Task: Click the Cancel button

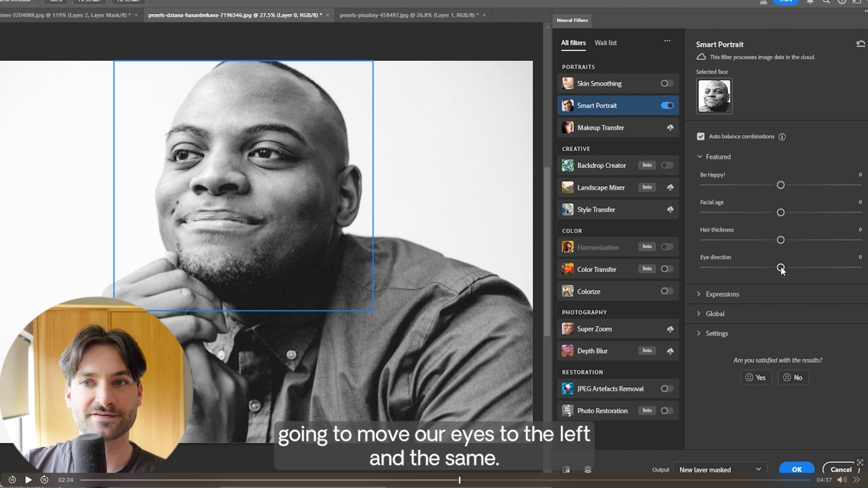Action: pos(841,469)
